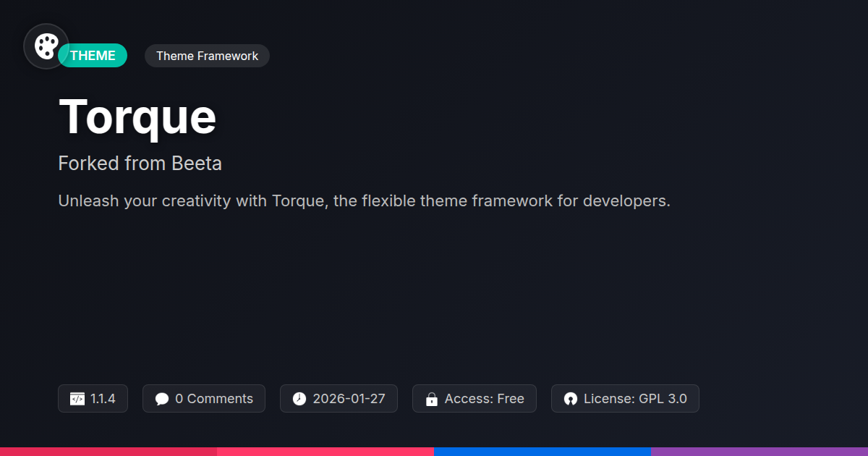Click the Torque title heading

[137, 117]
